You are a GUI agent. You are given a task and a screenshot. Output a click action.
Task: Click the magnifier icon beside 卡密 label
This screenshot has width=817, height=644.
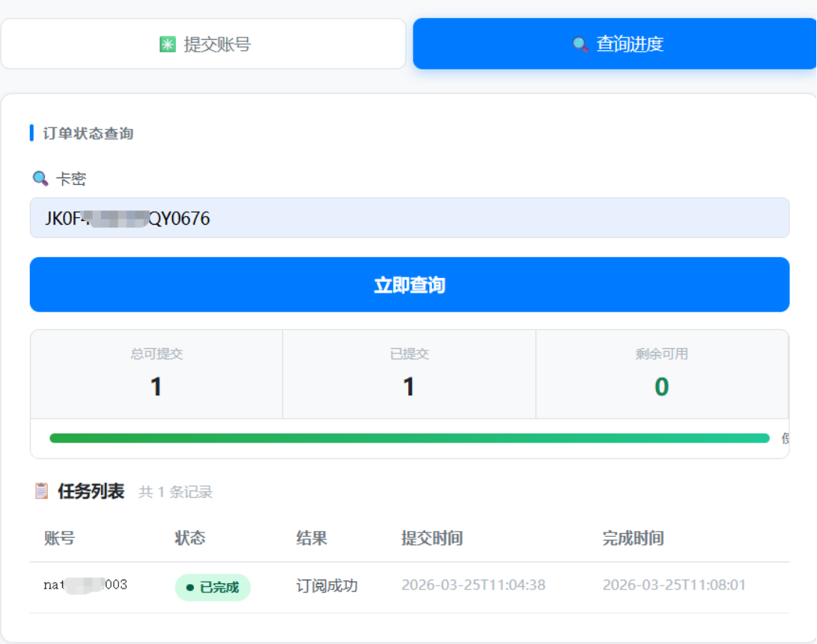point(40,179)
